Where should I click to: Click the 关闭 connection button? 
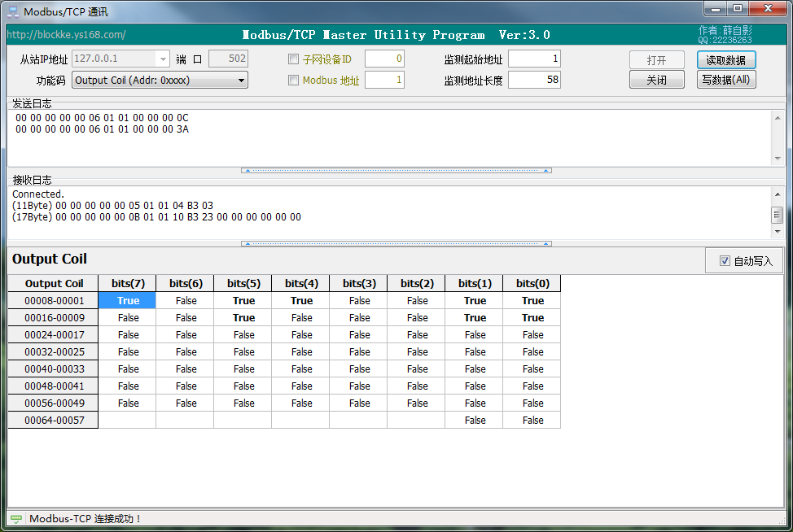656,80
